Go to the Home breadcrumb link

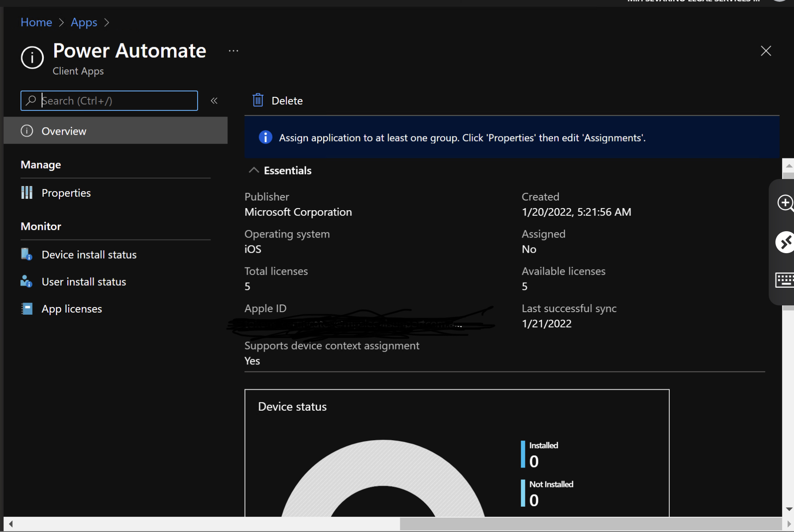point(36,22)
